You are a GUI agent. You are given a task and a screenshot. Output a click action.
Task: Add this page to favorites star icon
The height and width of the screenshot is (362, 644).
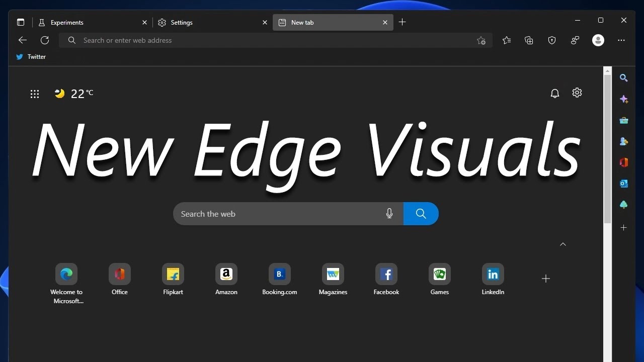pyautogui.click(x=481, y=41)
